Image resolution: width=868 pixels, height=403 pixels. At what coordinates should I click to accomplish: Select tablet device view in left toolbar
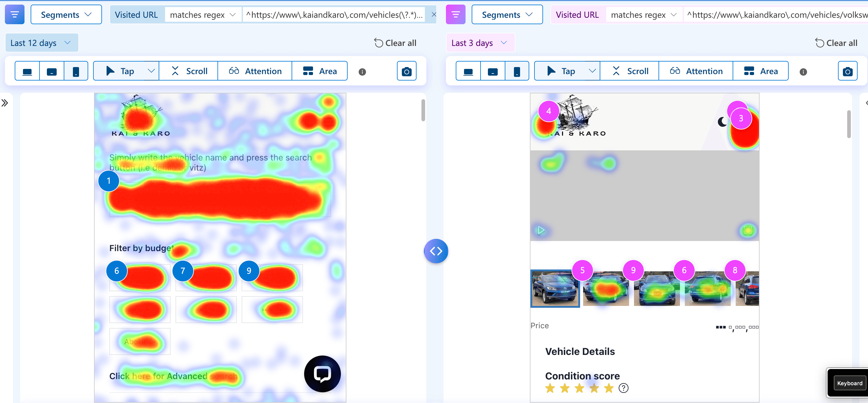tap(51, 71)
